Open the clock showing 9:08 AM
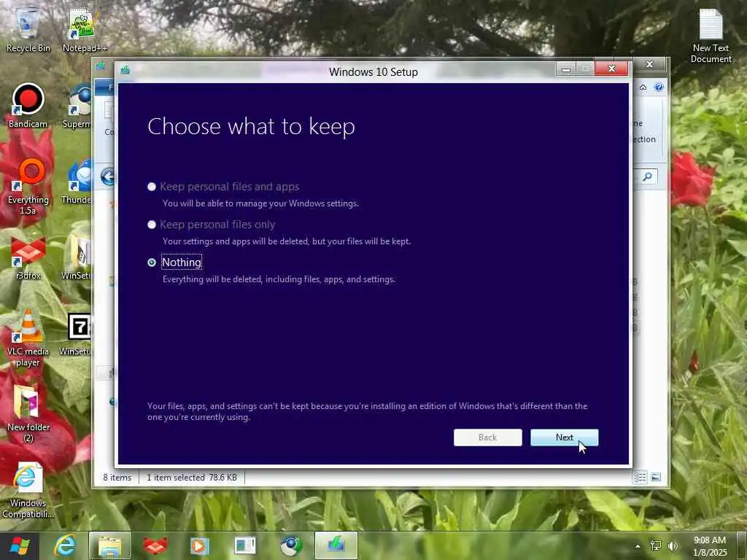747x560 pixels. click(x=710, y=545)
